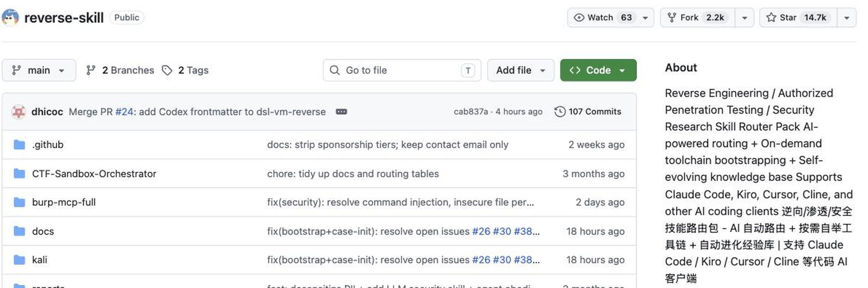The image size is (868, 288).
Task: Click the CTF-Sandbox-Orchestrator folder icon
Action: click(19, 174)
